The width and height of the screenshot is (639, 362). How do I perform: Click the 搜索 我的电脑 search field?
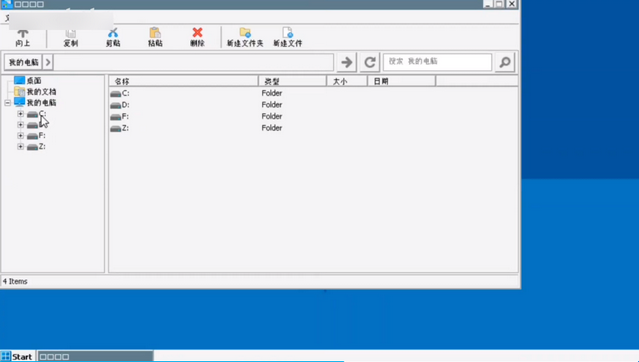pos(437,62)
